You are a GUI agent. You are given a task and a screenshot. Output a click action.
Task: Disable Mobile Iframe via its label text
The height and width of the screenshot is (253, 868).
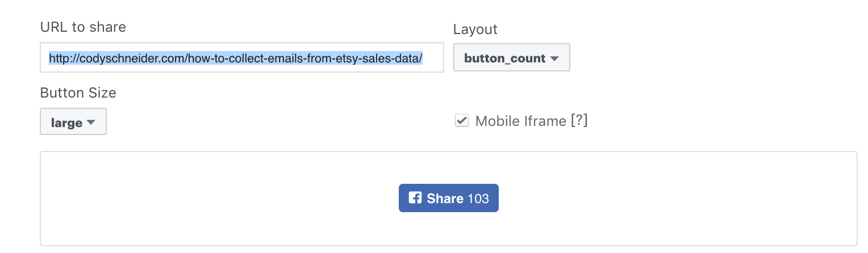tap(520, 121)
